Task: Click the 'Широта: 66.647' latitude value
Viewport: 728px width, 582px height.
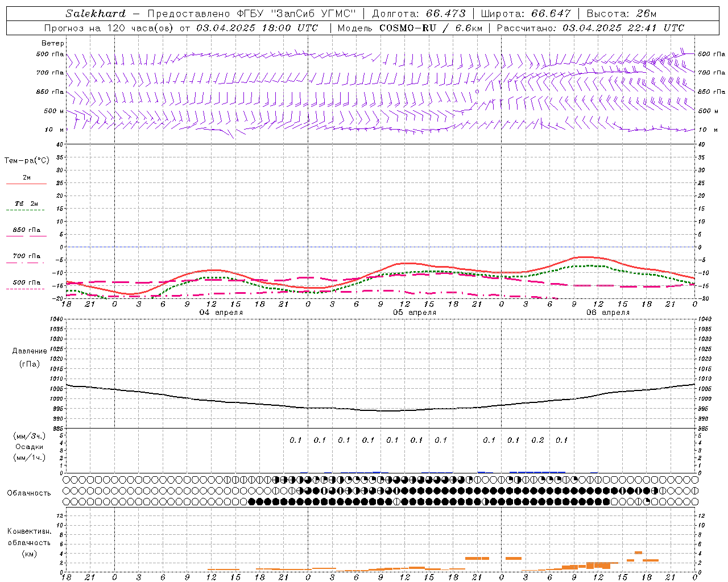Action: coord(526,14)
